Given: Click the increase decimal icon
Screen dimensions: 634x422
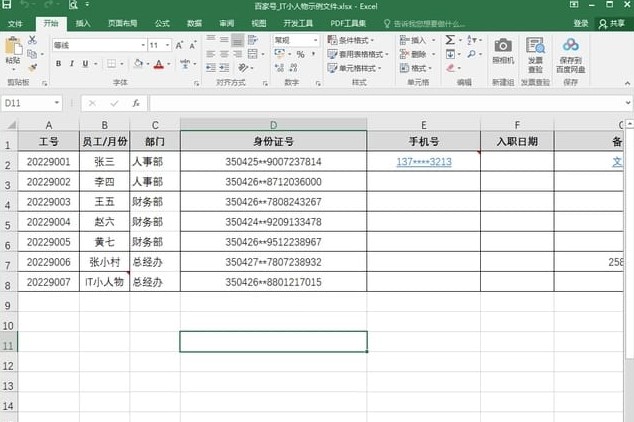Looking at the screenshot, I should click(x=279, y=68).
